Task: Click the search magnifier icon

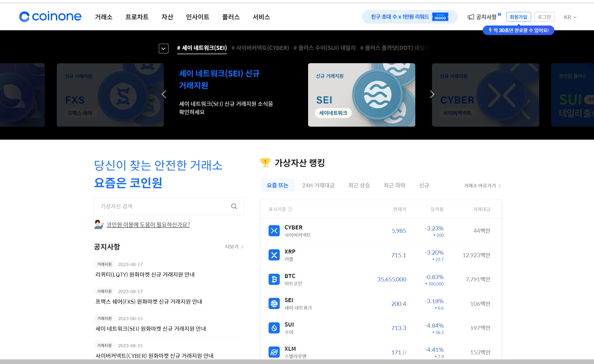Action: [234, 206]
